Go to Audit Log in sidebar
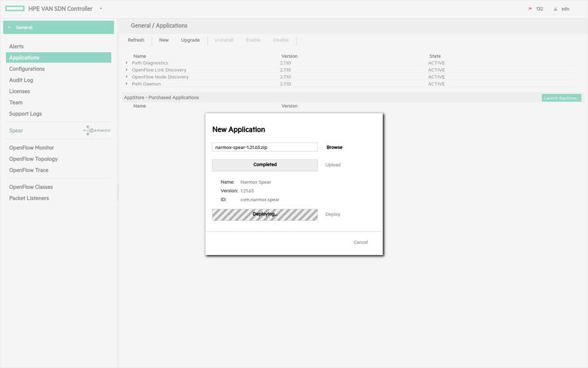 point(21,80)
